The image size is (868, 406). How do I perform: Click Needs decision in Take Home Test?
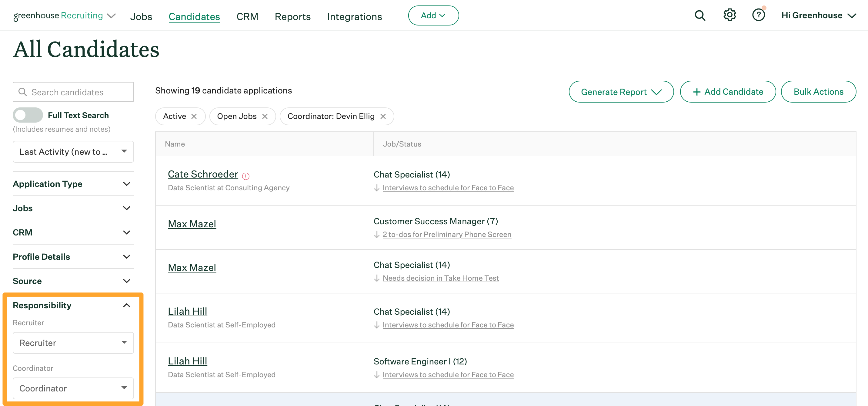441,278
